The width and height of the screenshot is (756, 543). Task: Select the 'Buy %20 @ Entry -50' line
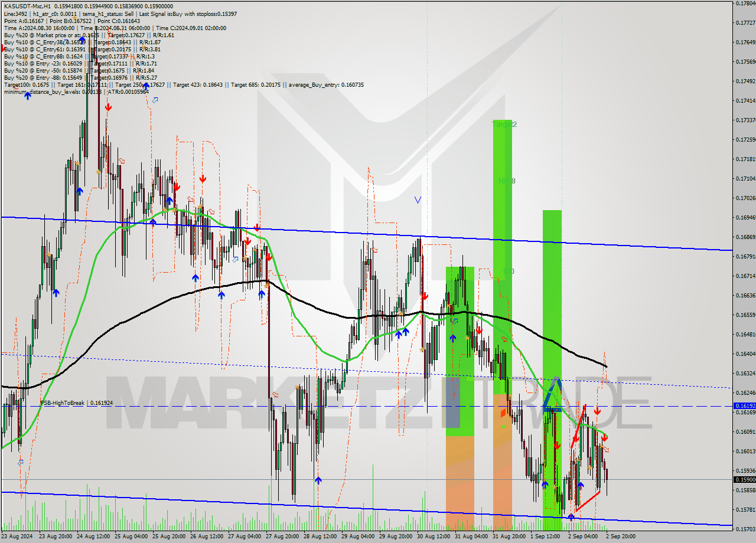tap(80, 71)
